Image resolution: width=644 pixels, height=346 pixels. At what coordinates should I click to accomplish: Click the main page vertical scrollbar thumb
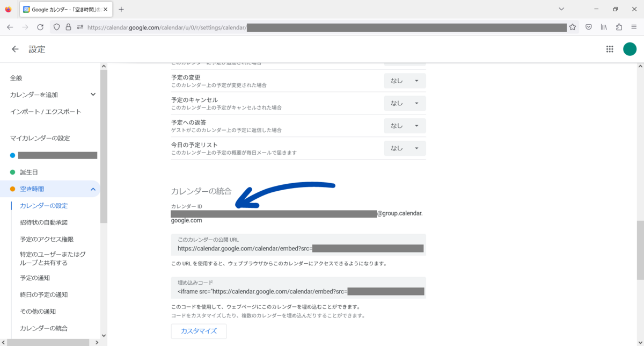(x=640, y=250)
